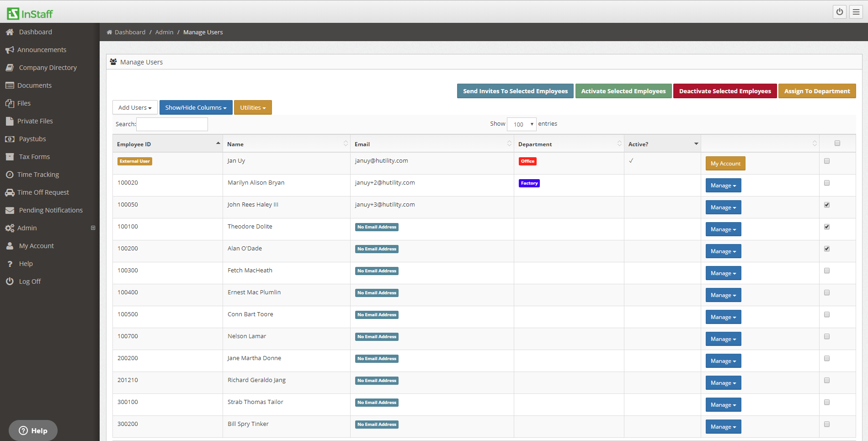Check the checkbox for Marilyn Alison Bryan
Screen dimensions: 868x441
(826, 182)
